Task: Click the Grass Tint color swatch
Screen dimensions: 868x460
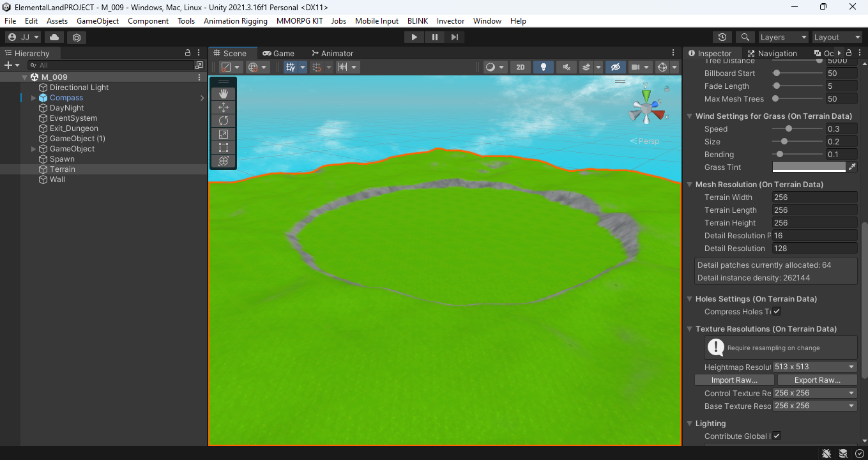Action: [809, 166]
